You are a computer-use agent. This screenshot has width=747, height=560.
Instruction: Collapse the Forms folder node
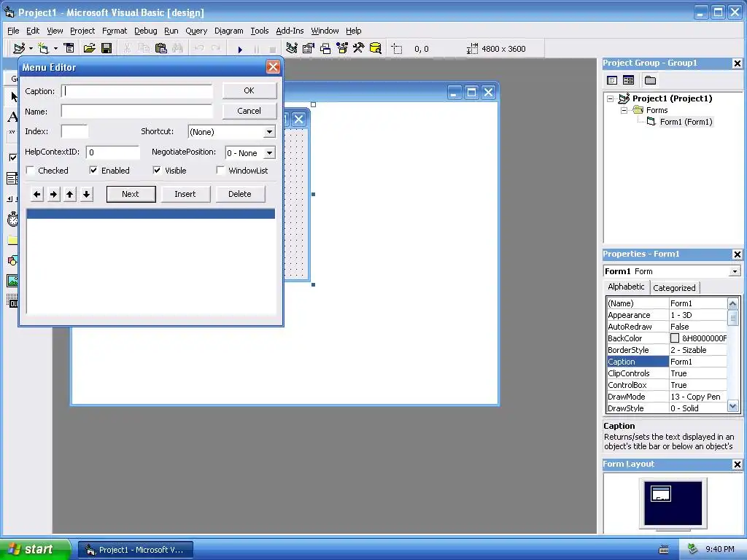tap(624, 111)
